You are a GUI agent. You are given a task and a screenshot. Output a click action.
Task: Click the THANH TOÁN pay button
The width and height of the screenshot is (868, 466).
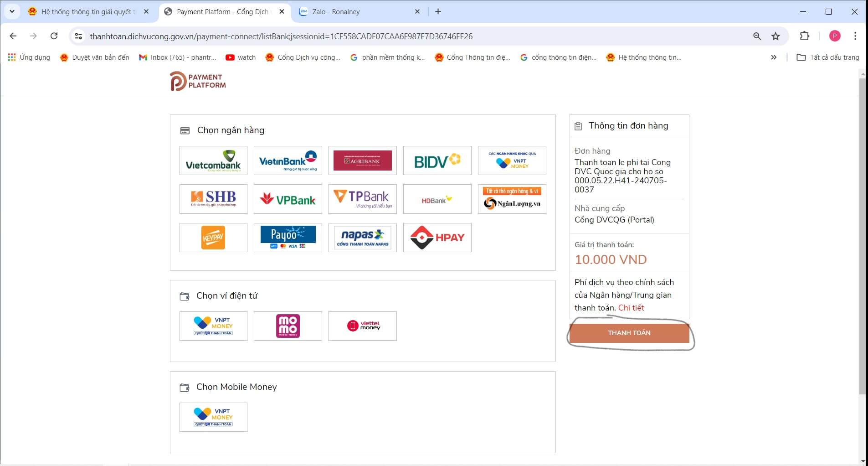pos(629,333)
